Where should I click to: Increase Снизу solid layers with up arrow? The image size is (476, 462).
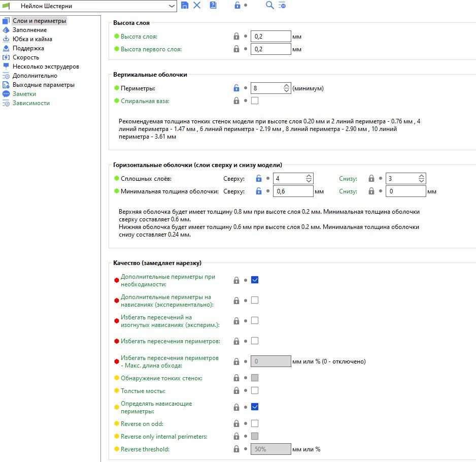point(421,176)
